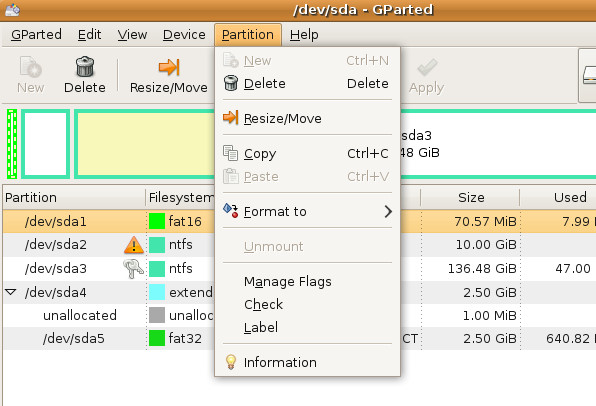Click the fat16 filesystem label
Image resolution: width=596 pixels, height=406 pixels.
[x=185, y=221]
